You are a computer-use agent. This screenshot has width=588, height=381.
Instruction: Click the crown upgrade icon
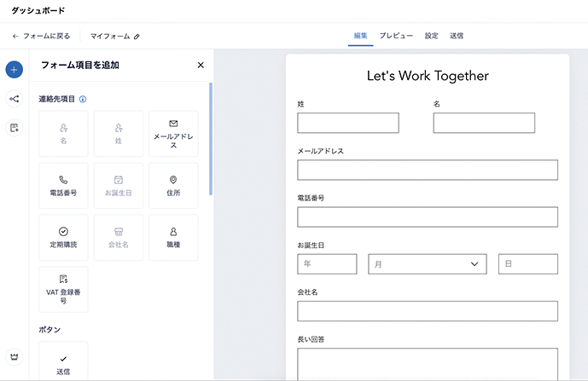pos(15,356)
